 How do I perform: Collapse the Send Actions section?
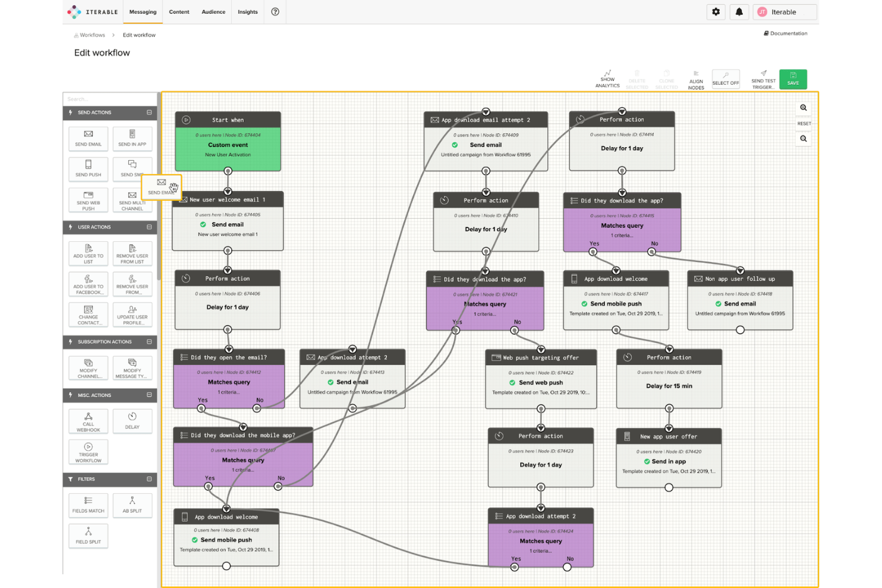pos(149,113)
